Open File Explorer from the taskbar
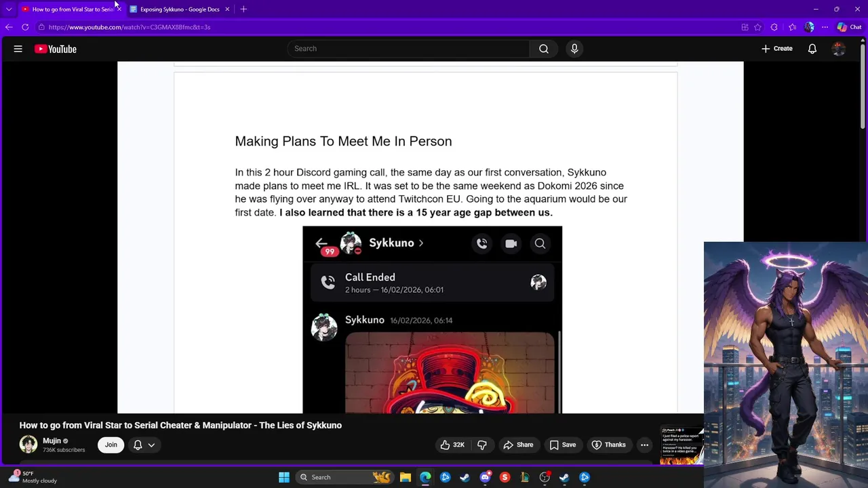The image size is (868, 488). (x=405, y=477)
